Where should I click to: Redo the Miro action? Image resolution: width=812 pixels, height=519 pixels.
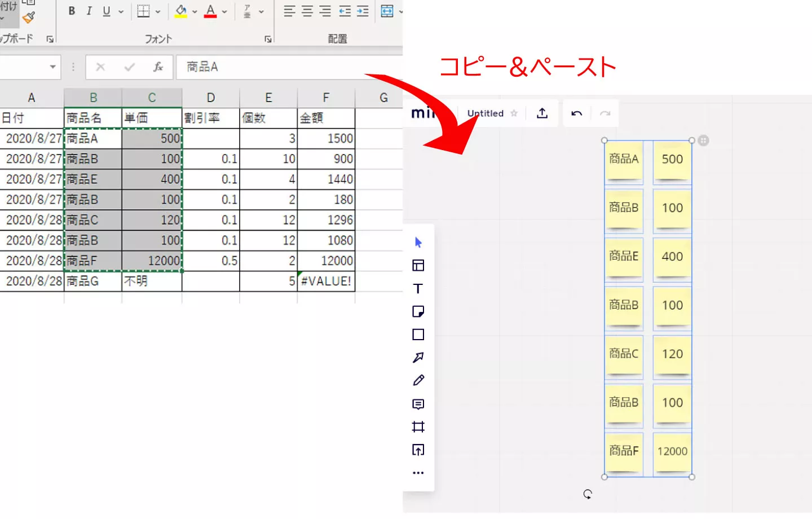pyautogui.click(x=605, y=113)
